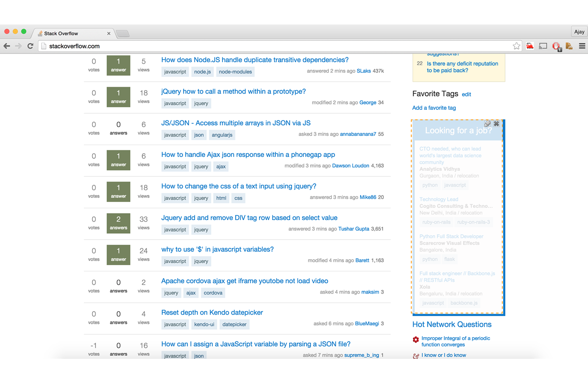This screenshot has height=392, width=588.
Task: Open user annabananana7 profile
Action: point(358,135)
